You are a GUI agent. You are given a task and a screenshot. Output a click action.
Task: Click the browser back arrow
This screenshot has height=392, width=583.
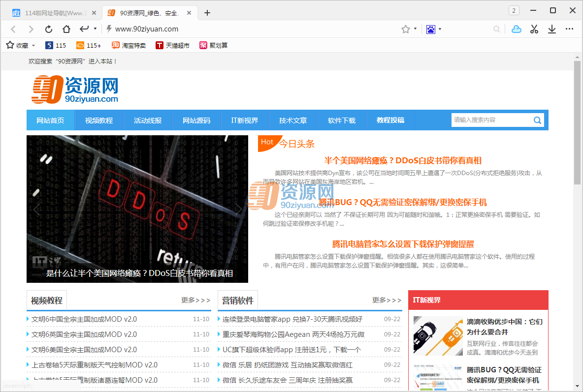[x=13, y=29]
